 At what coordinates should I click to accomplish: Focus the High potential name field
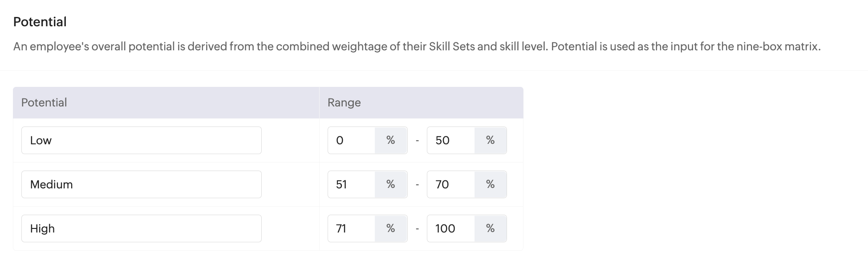pos(141,228)
